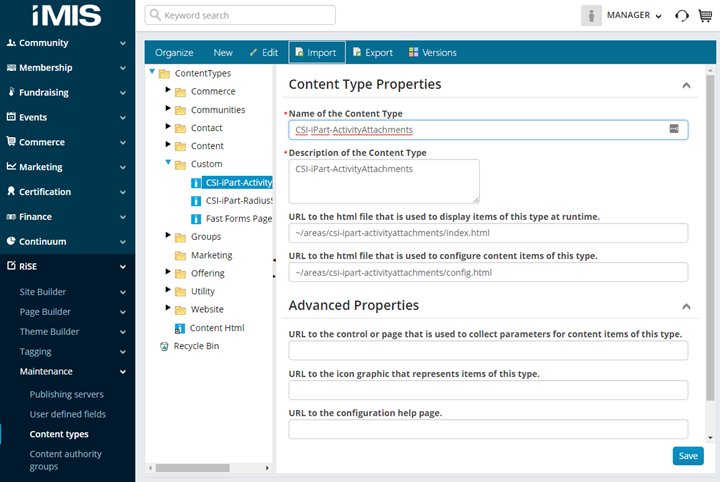Click the Export toolbar button
Viewport: 720px width, 482px height.
click(373, 52)
